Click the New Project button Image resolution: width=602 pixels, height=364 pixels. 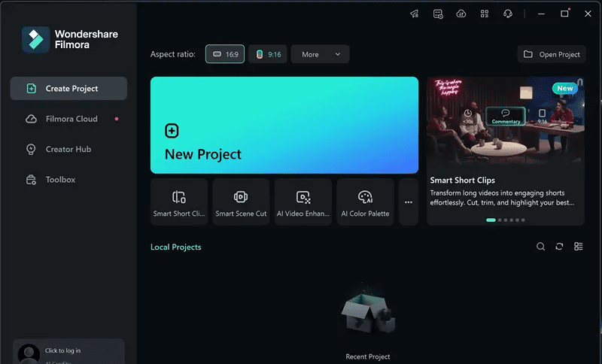tap(284, 125)
